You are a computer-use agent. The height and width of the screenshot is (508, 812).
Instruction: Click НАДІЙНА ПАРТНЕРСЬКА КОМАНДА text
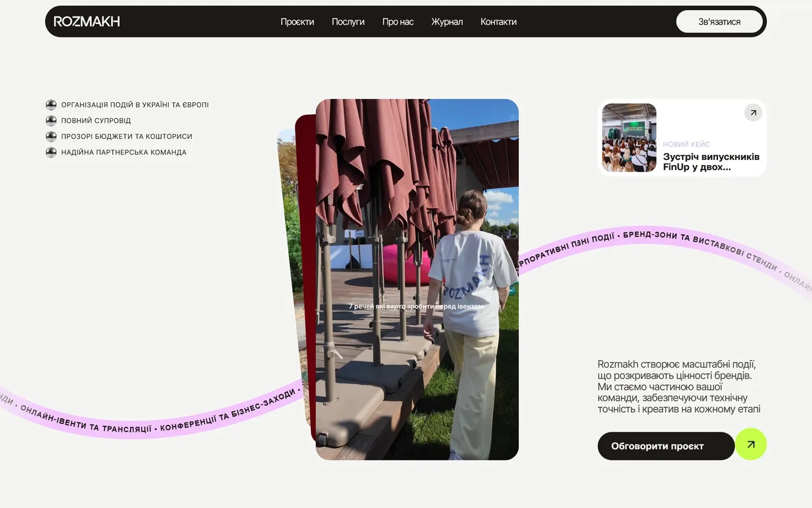pyautogui.click(x=124, y=152)
